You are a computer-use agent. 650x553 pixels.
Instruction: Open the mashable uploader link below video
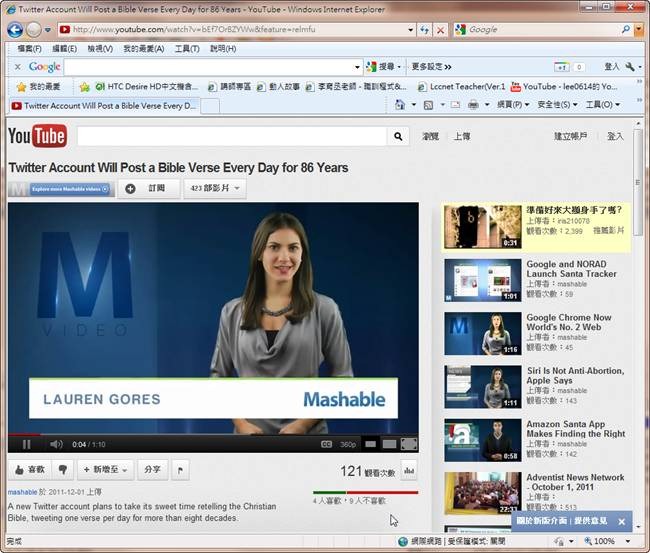point(22,492)
